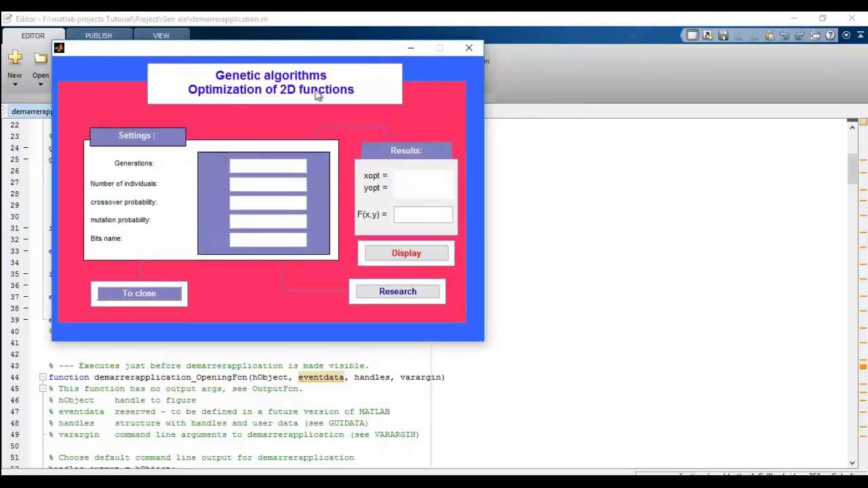The image size is (868, 488).
Task: Click the Save icon in quick access toolbar
Action: click(x=723, y=35)
